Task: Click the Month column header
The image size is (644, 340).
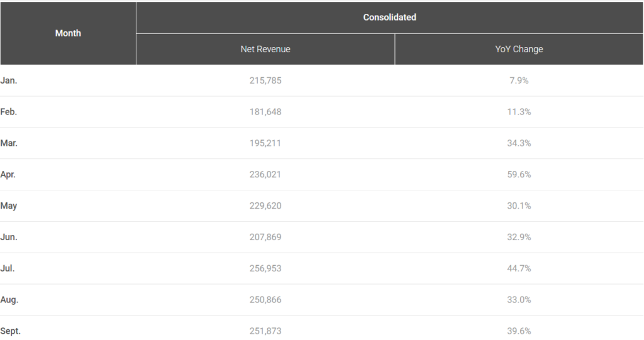Action: [68, 33]
